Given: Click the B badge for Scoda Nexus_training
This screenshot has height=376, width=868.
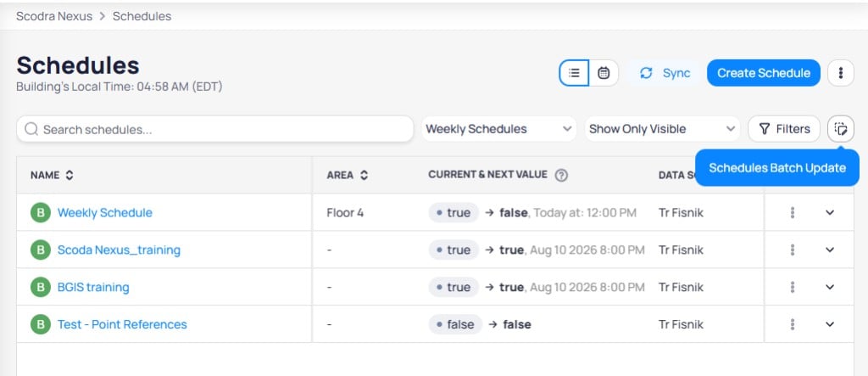Looking at the screenshot, I should (x=41, y=250).
